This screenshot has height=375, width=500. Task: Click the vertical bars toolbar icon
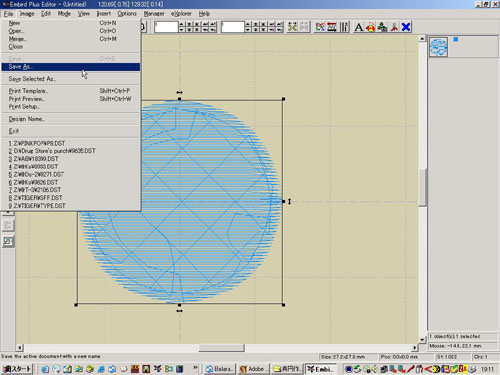pyautogui.click(x=344, y=27)
